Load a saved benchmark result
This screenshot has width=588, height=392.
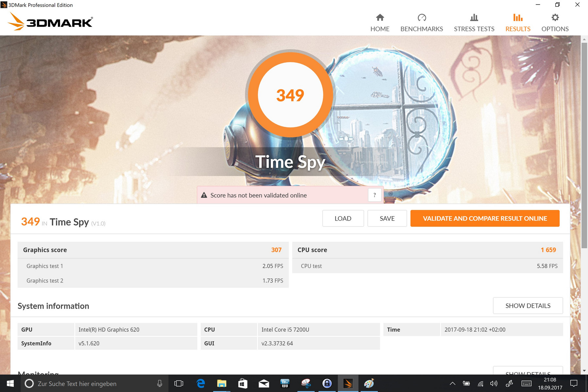point(343,219)
